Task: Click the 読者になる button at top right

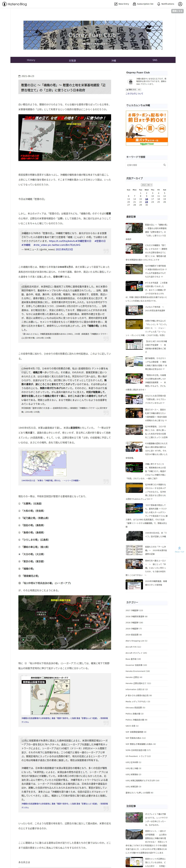Action: [x=177, y=11]
